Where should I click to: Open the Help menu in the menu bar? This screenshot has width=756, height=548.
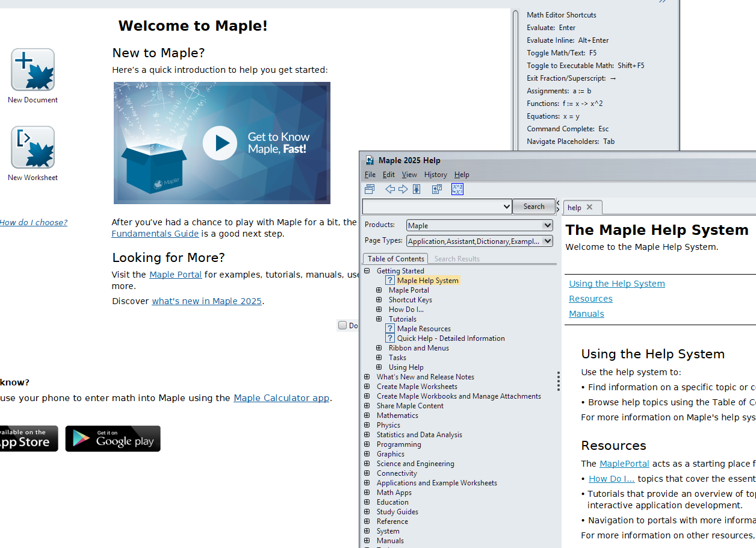coord(462,175)
